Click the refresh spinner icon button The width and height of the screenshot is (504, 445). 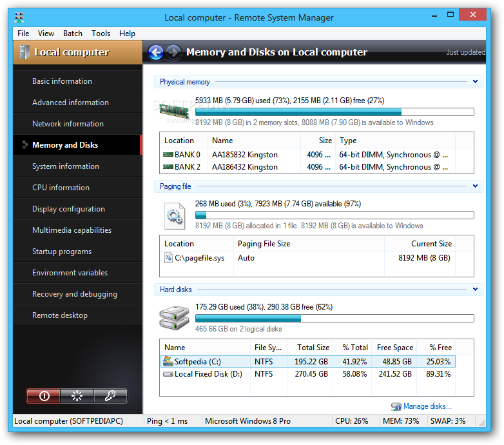coord(77,395)
